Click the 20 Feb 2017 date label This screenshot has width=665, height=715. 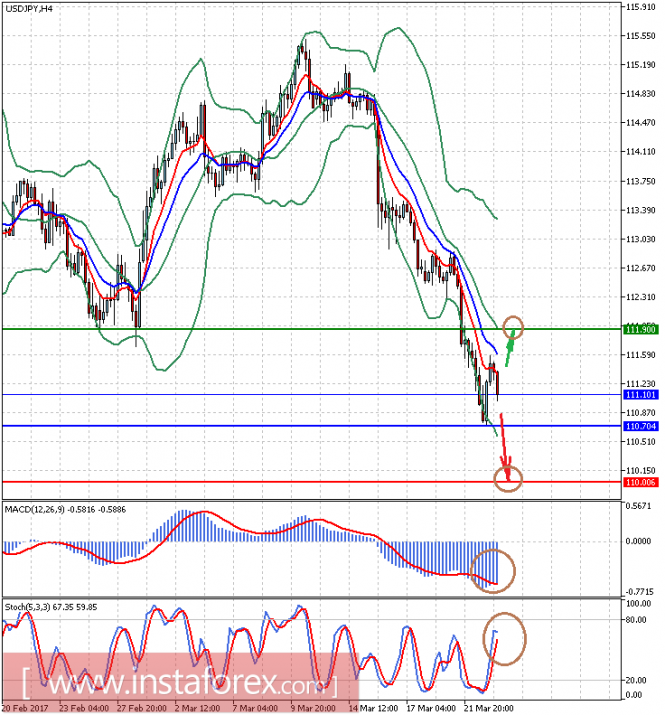[x=26, y=707]
